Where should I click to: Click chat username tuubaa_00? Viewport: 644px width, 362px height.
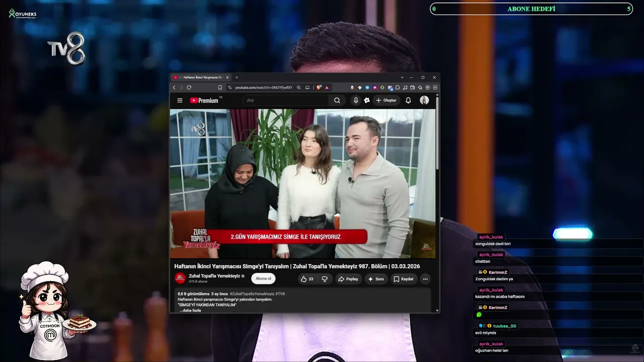pos(505,326)
